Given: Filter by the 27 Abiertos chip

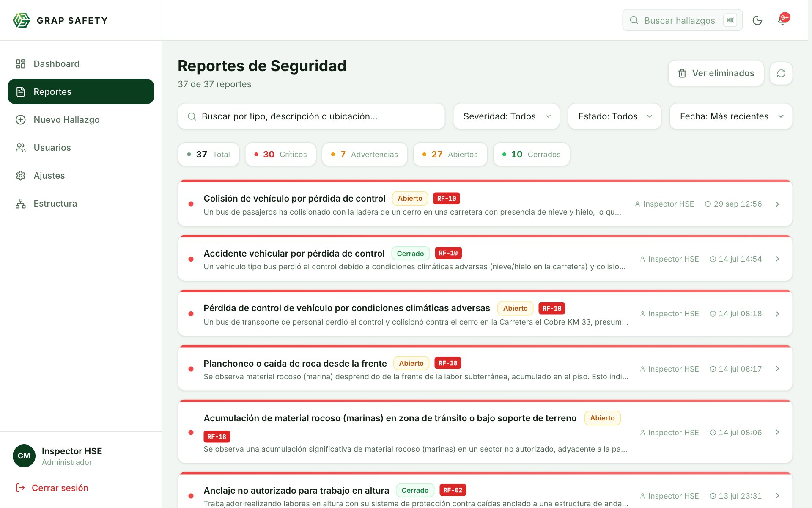Looking at the screenshot, I should tap(450, 155).
